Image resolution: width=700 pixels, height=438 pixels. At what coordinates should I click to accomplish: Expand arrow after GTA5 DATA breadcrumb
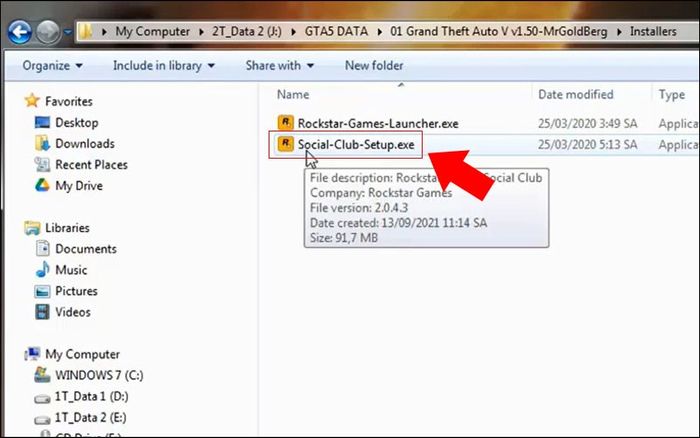pos(379,32)
